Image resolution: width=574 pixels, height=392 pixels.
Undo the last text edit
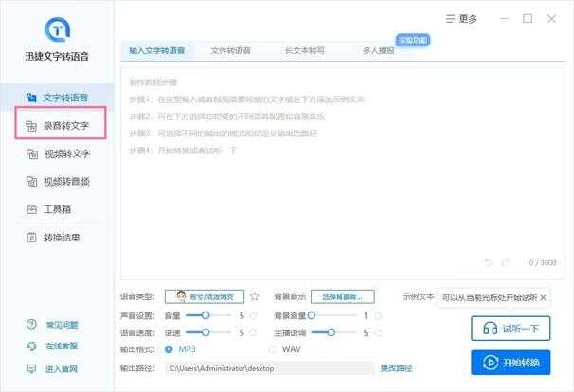tap(488, 262)
